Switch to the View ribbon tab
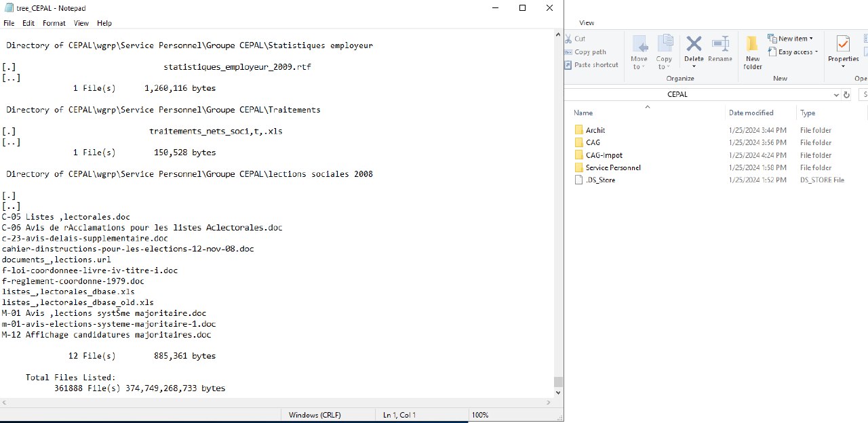This screenshot has width=868, height=423. tap(587, 23)
